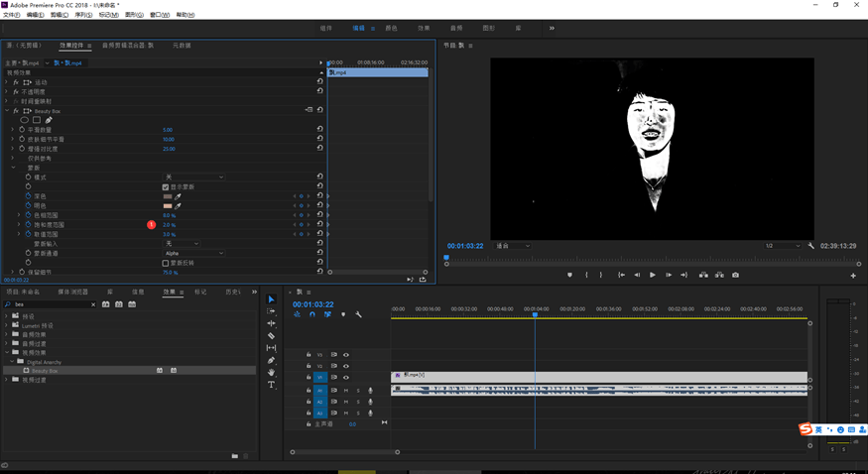Click the 5.00 平滑数量 value field

(168, 130)
